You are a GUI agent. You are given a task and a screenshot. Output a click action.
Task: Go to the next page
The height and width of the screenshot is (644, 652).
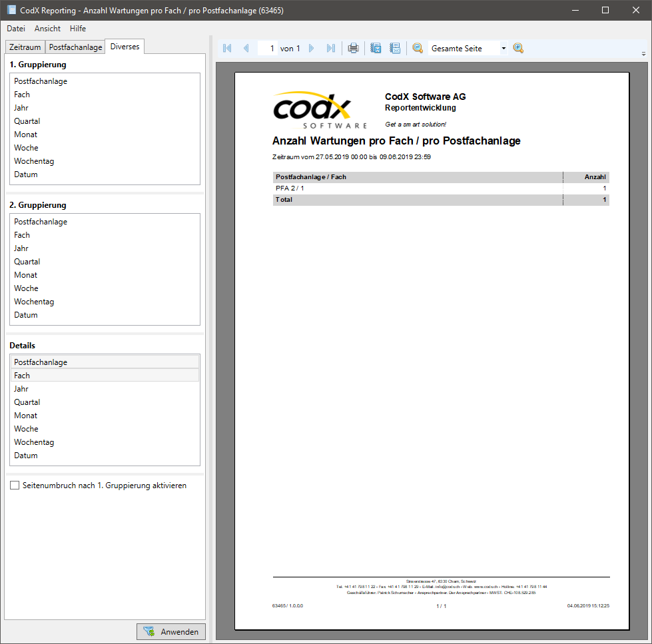click(x=312, y=47)
